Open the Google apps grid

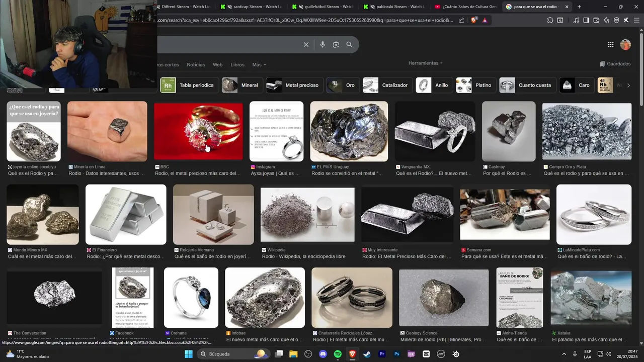(x=611, y=45)
